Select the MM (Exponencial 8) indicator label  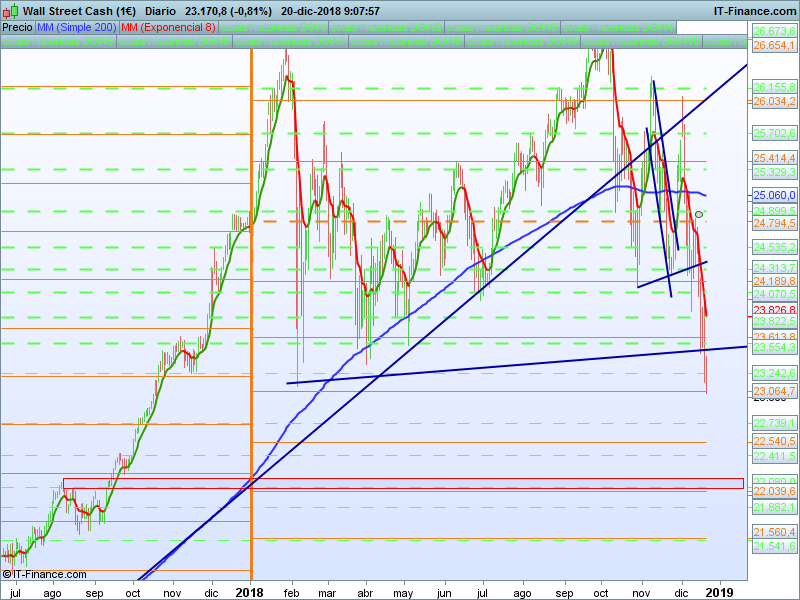point(168,27)
